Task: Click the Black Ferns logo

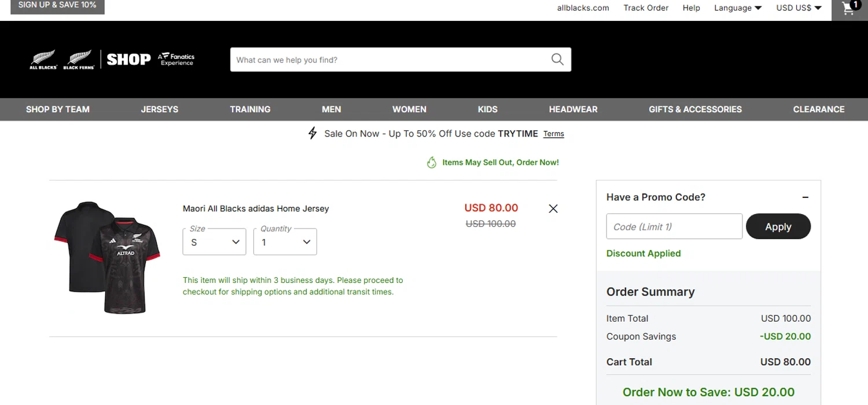Action: pos(79,60)
